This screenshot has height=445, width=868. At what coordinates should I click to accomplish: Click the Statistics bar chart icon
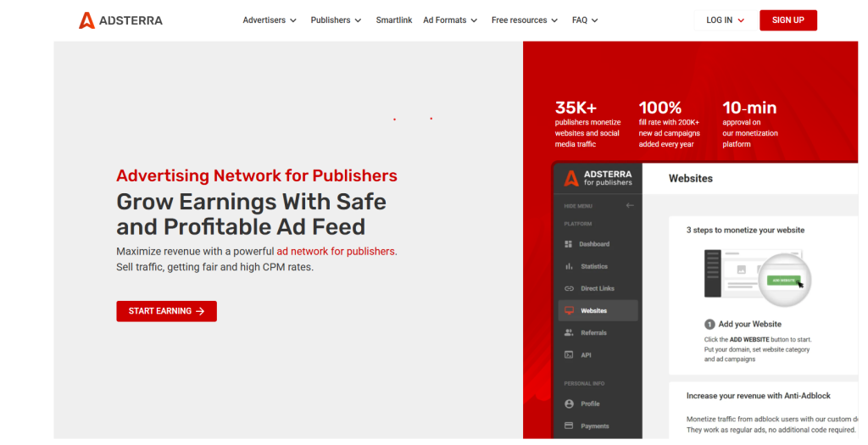pos(569,266)
